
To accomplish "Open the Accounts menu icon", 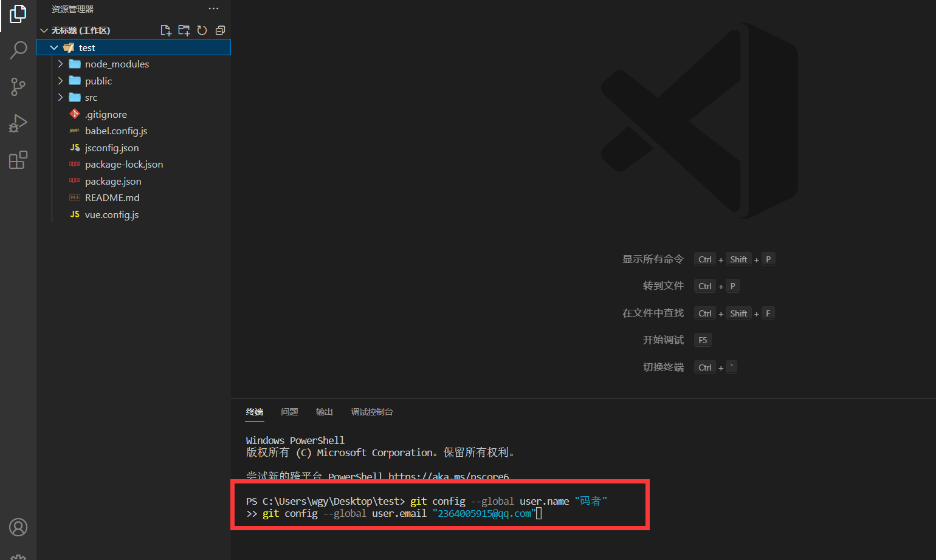I will [18, 527].
